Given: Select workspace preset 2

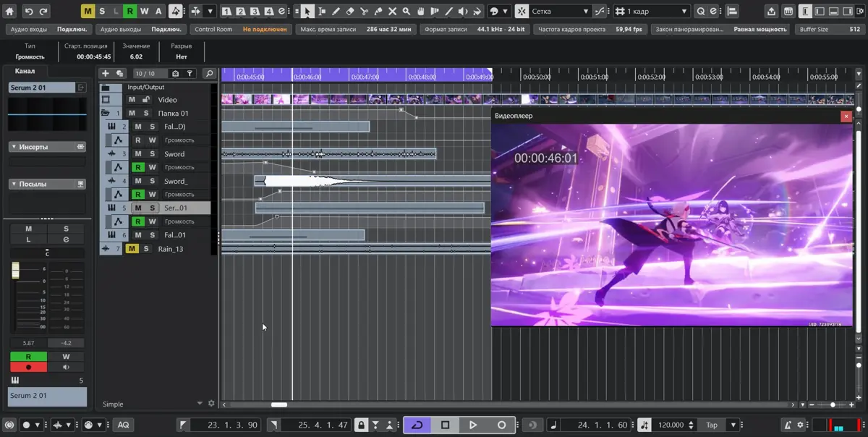Looking at the screenshot, I should tap(241, 12).
